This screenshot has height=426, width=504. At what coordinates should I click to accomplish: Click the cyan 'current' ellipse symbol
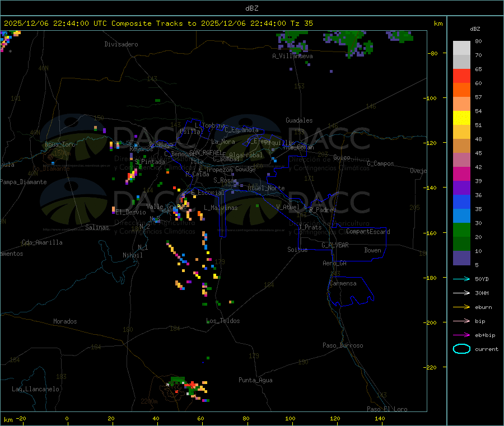coord(461,349)
